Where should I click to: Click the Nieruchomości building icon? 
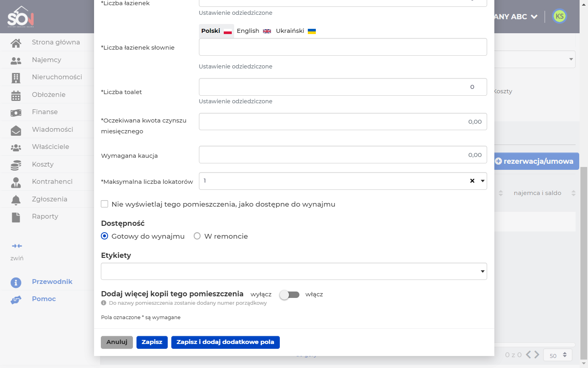pos(16,78)
